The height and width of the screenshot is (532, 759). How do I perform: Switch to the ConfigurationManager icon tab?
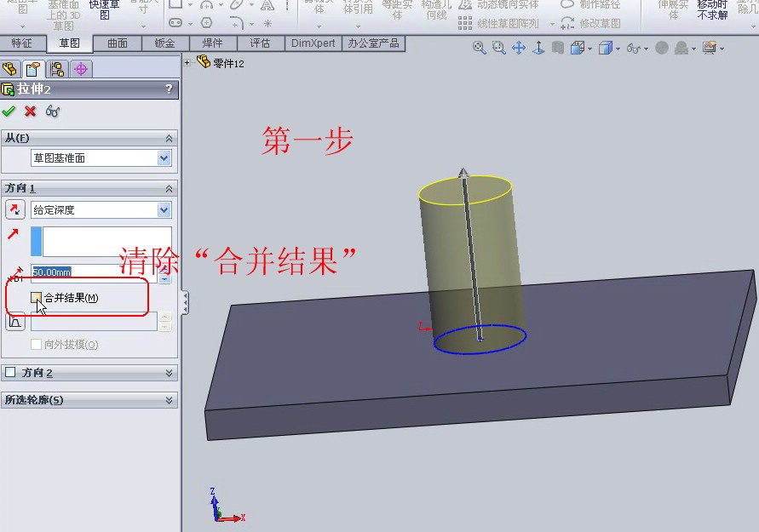point(57,69)
